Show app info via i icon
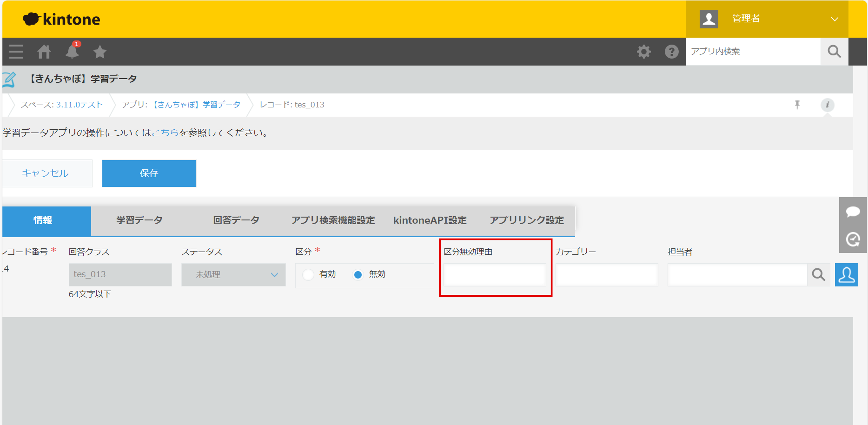The image size is (868, 425). 827,104
